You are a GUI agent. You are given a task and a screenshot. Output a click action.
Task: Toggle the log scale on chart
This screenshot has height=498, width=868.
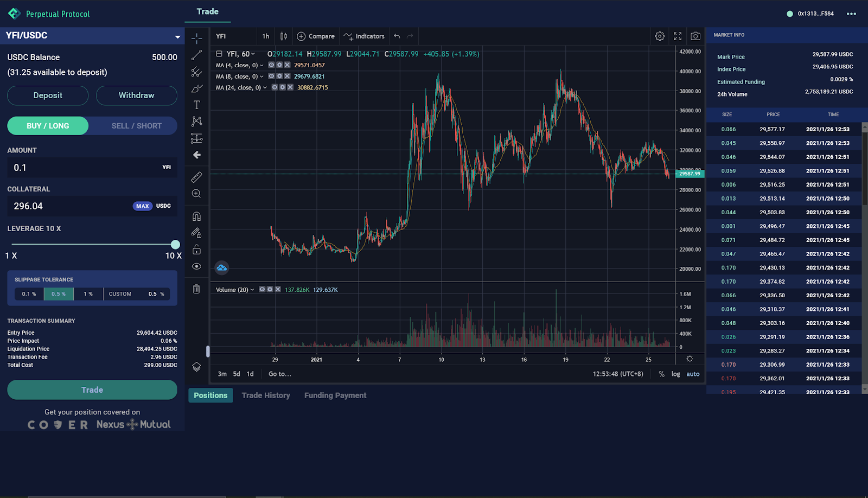click(x=675, y=374)
